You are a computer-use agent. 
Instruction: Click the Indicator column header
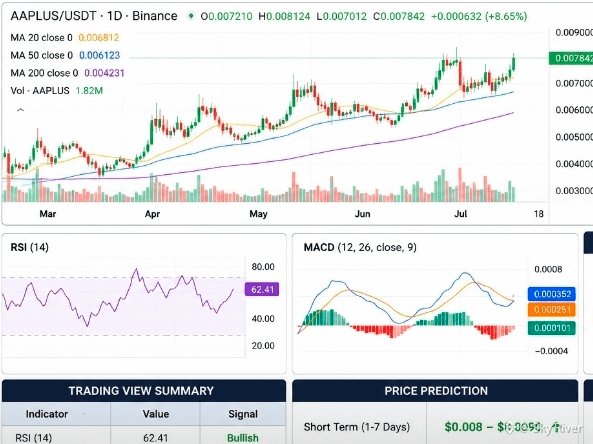pos(47,414)
